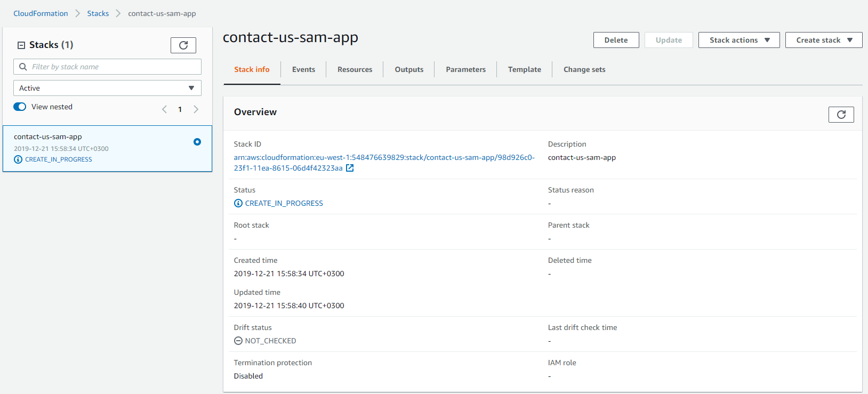Open the Outputs tab
868x394 pixels.
pyautogui.click(x=409, y=69)
